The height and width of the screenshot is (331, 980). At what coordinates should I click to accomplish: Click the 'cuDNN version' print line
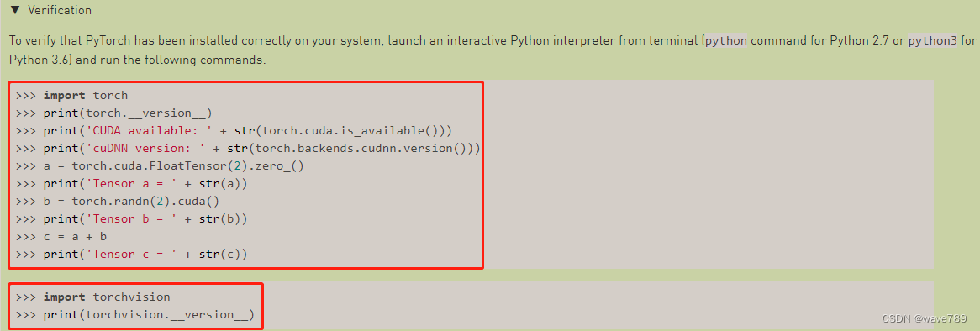(x=247, y=148)
